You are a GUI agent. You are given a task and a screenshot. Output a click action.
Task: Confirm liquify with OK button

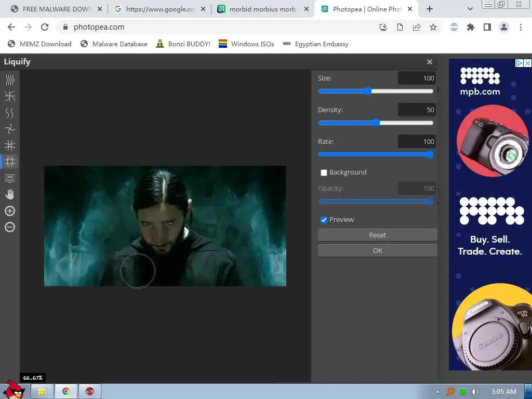[377, 251]
